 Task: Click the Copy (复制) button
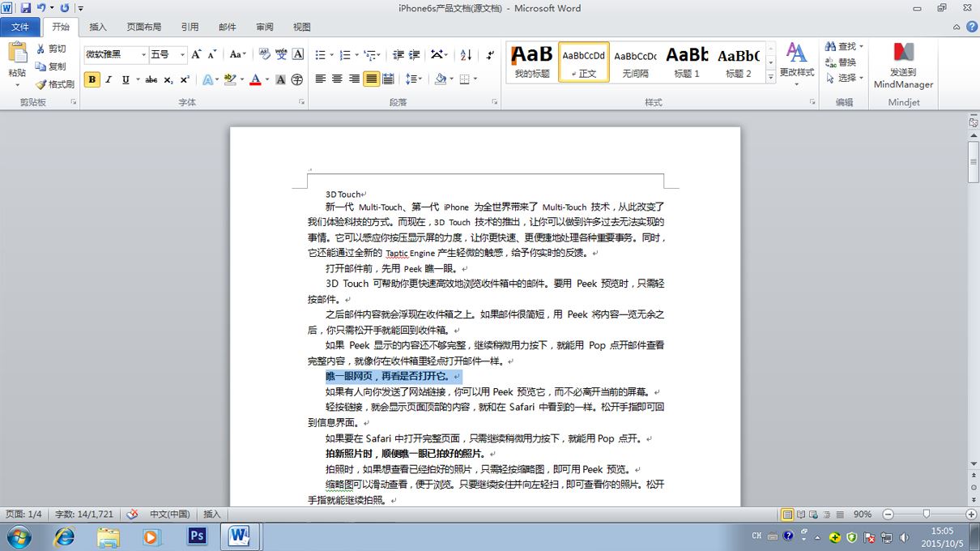pyautogui.click(x=52, y=66)
